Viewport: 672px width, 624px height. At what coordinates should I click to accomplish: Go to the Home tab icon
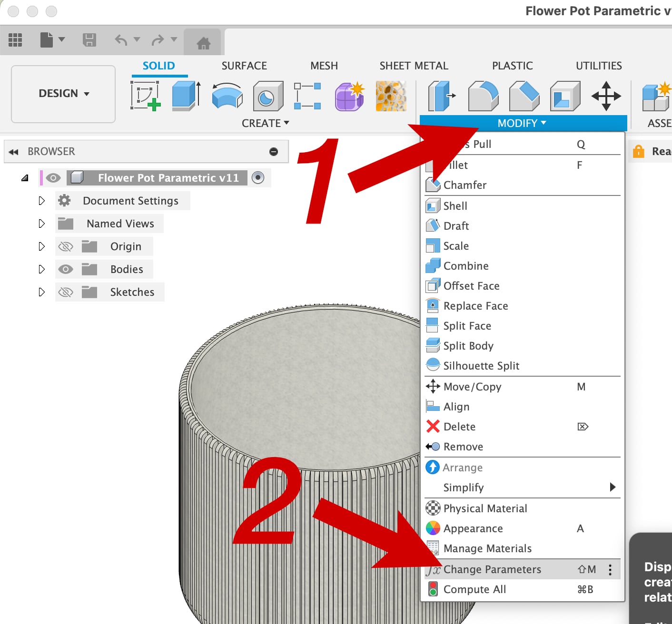(204, 44)
